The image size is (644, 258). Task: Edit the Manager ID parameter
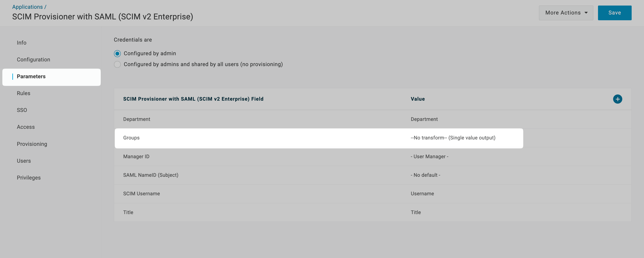136,157
